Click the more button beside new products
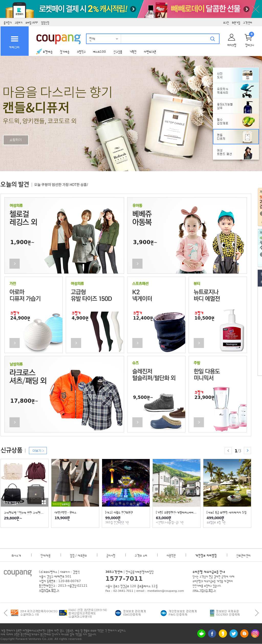 point(38,451)
